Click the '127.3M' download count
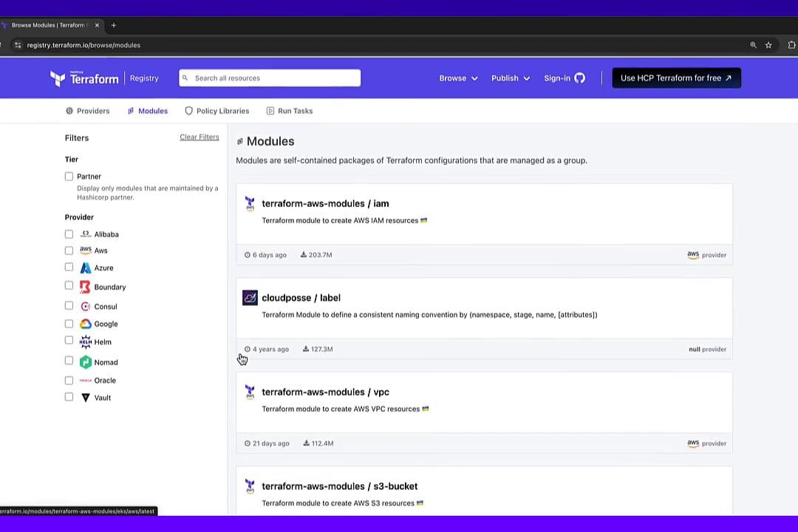 (318, 349)
